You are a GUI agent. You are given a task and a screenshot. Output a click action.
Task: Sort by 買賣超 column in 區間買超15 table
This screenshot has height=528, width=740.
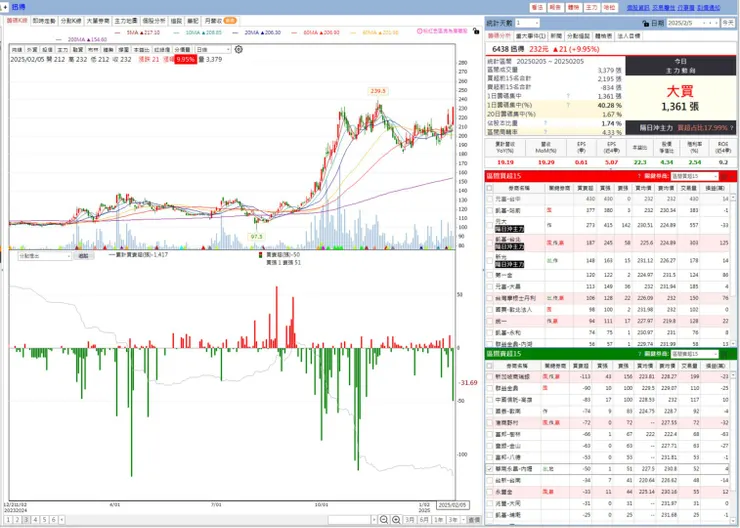pyautogui.click(x=585, y=188)
